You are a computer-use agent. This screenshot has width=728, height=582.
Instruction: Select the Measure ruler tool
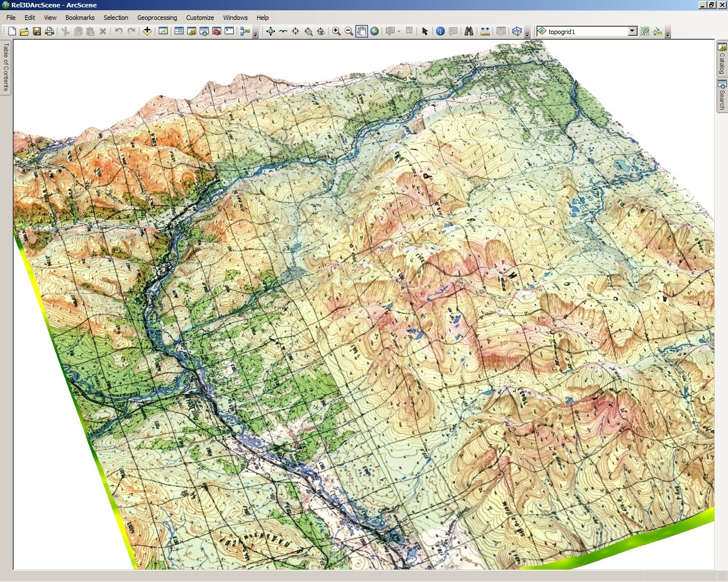tap(485, 31)
